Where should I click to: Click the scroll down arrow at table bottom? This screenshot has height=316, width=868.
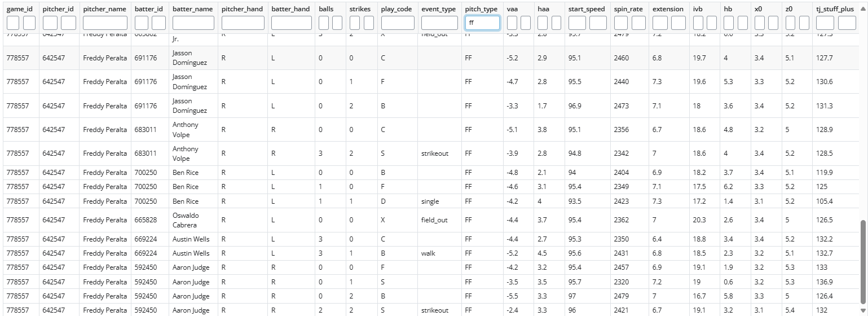pyautogui.click(x=863, y=310)
